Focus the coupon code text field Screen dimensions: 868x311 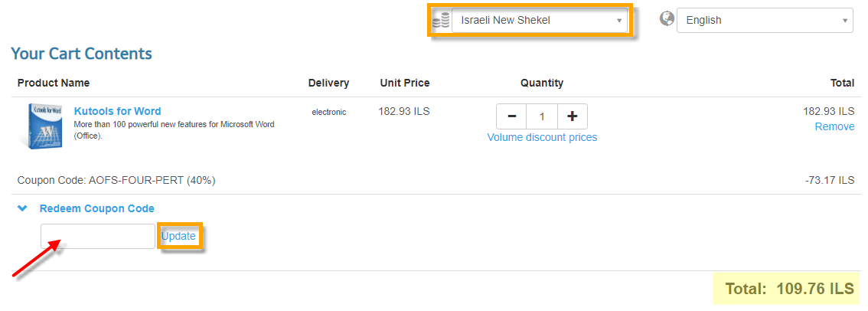98,236
